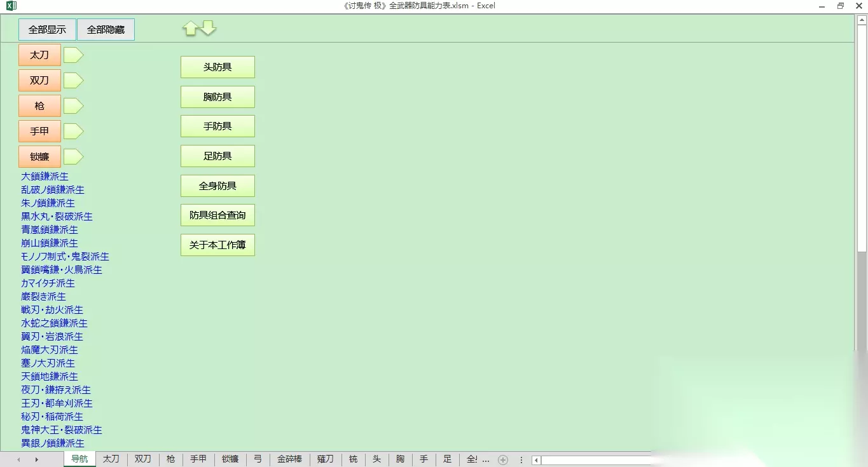Open the 黒水丸·裂破派生 link
This screenshot has height=467, width=868.
click(57, 217)
